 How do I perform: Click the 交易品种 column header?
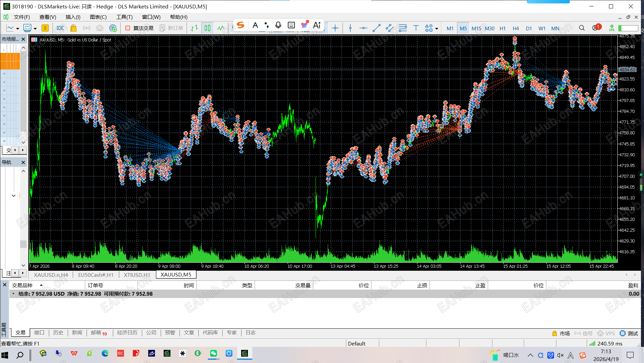tap(22, 285)
